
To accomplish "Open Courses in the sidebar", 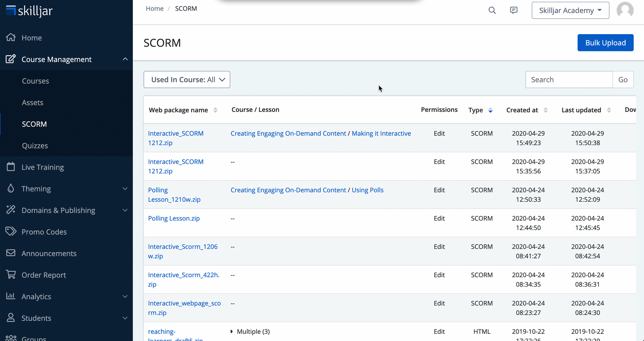I will pyautogui.click(x=35, y=81).
